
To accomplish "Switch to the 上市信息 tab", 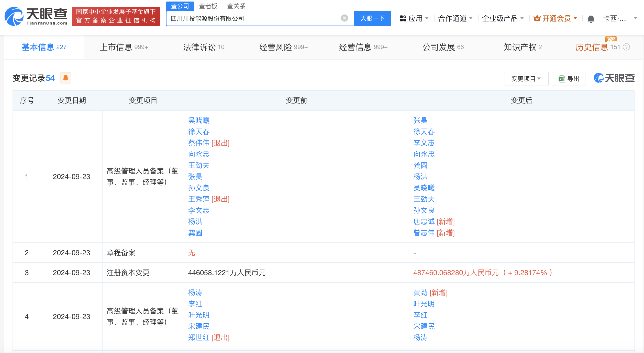I will point(124,47).
